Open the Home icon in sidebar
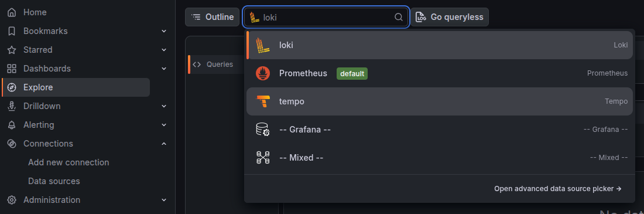Viewport: 644px width, 214px height. point(12,12)
